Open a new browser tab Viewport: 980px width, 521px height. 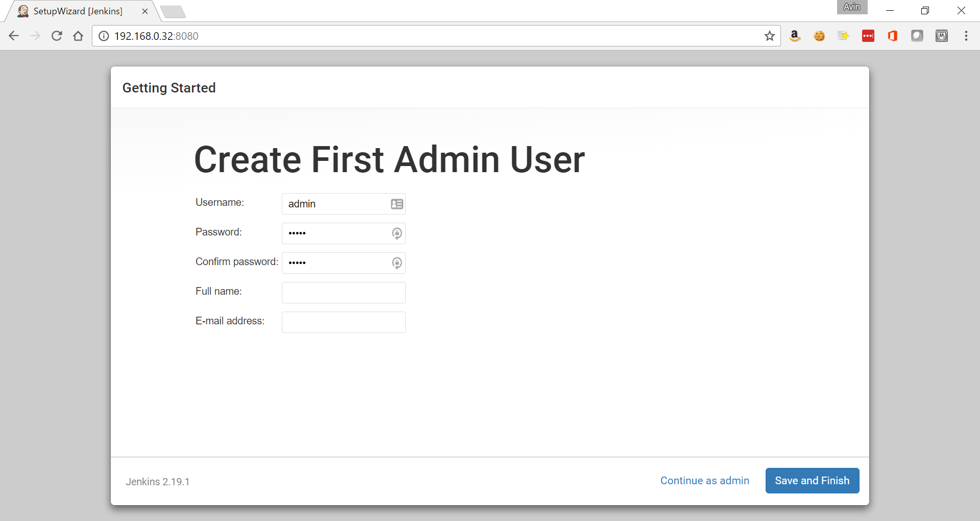coord(173,12)
